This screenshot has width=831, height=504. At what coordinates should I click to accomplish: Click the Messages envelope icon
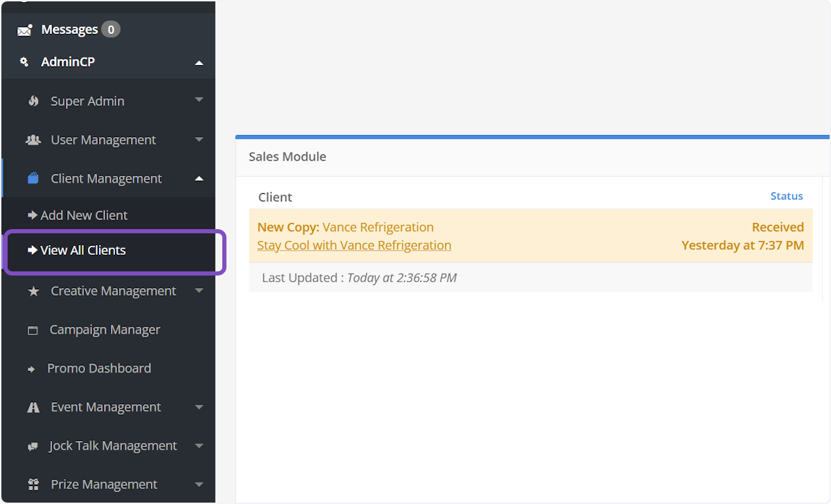coord(25,30)
